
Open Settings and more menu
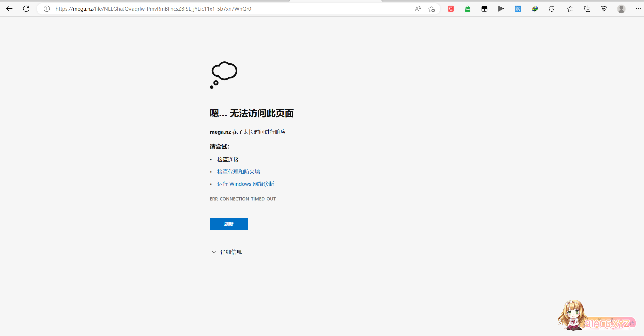(638, 9)
